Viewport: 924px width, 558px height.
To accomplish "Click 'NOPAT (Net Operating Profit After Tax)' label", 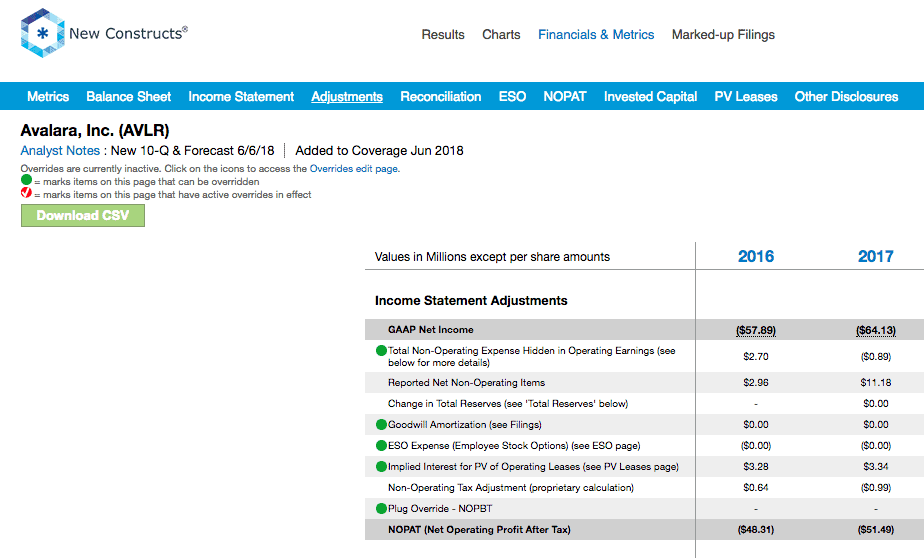I will pos(479,530).
